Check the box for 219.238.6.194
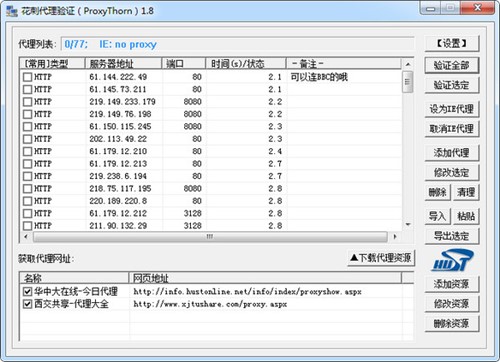Screen dimensions: 500x362 [x=27, y=176]
